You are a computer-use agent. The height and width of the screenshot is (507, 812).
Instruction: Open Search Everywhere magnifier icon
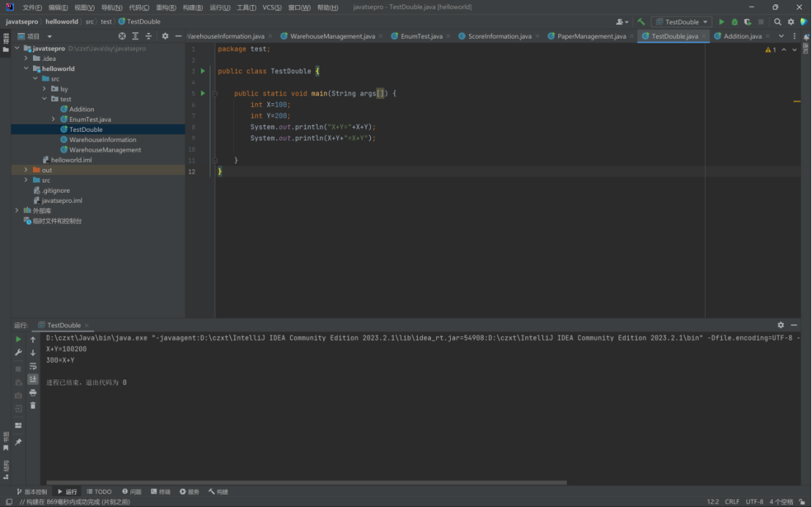pos(778,22)
